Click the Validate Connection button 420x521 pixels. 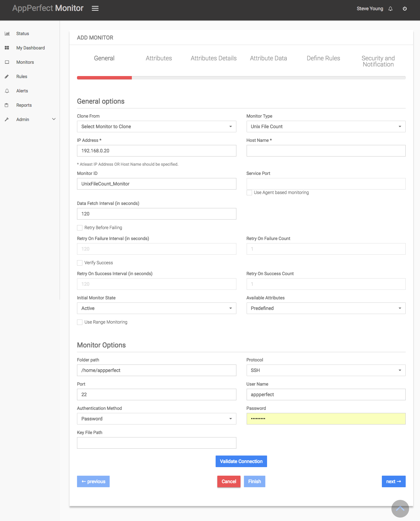pos(241,461)
